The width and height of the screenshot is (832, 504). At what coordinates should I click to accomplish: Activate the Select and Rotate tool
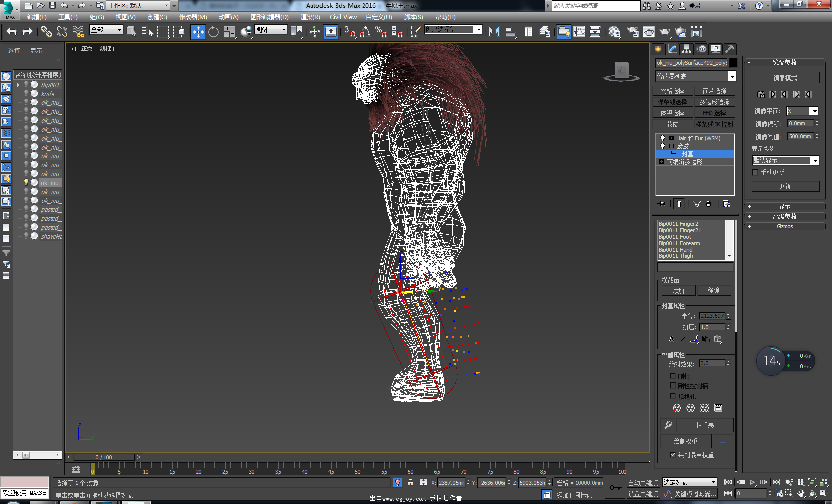click(x=213, y=32)
